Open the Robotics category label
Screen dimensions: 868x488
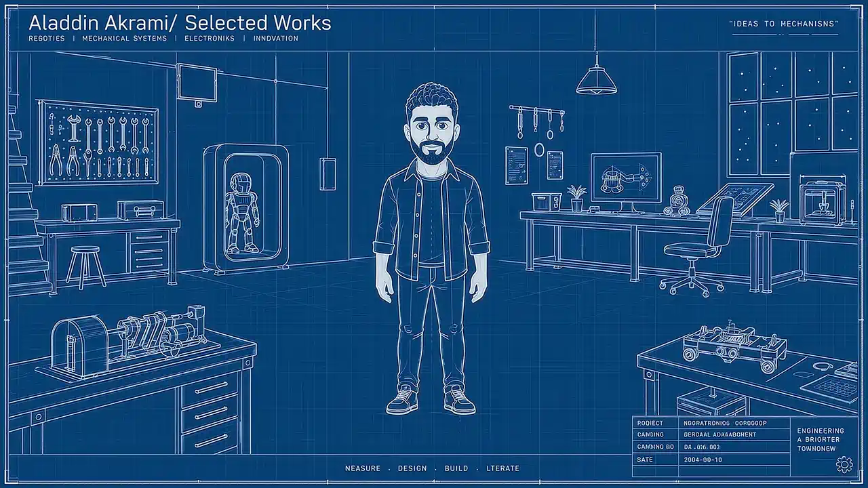coord(47,39)
